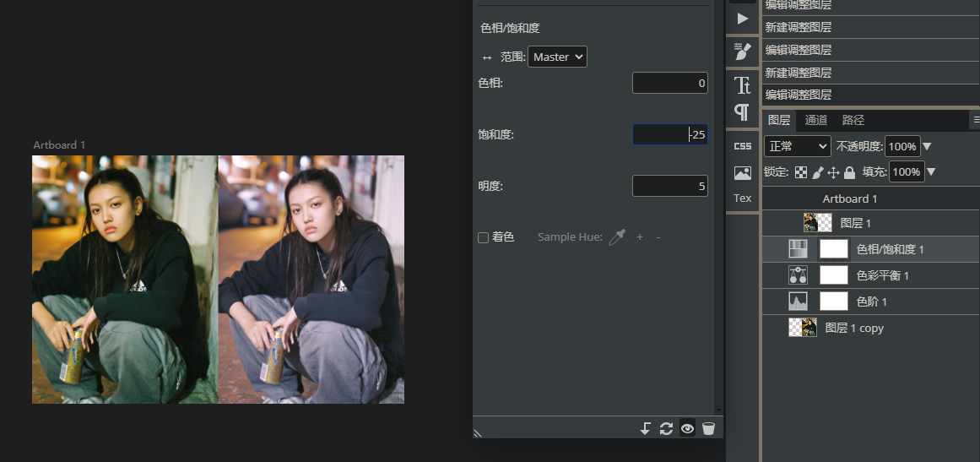980x462 pixels.
Task: Open the 正常 blend mode dropdown
Action: [798, 146]
